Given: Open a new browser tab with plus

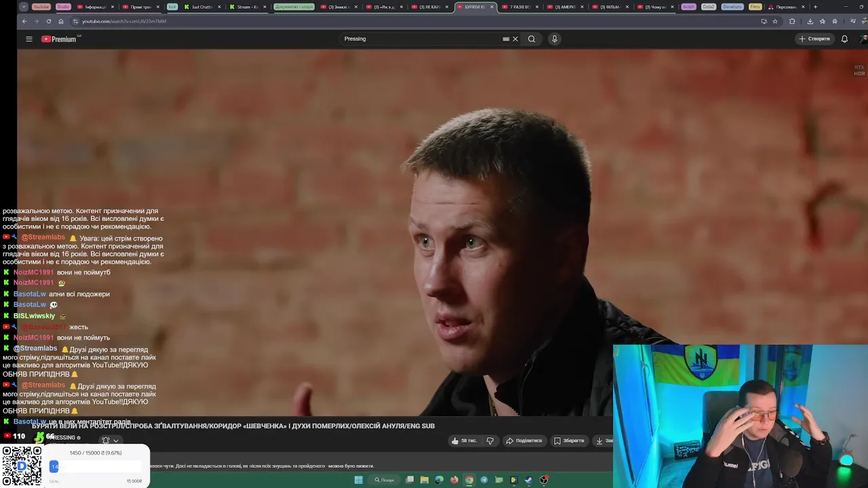Looking at the screenshot, I should coord(815,7).
